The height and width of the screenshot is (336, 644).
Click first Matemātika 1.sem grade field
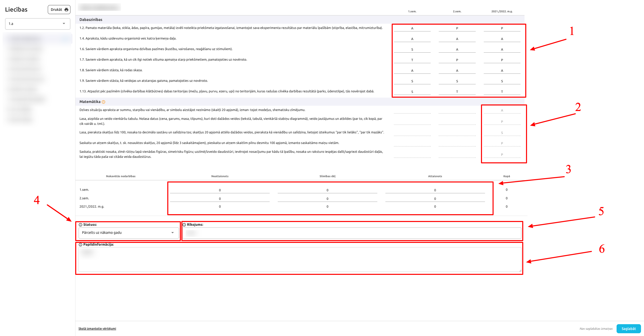tap(412, 110)
